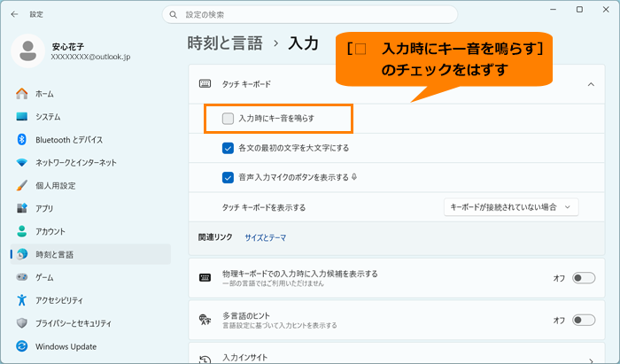Open the サイズとテーマ link
620x364 pixels.
266,237
